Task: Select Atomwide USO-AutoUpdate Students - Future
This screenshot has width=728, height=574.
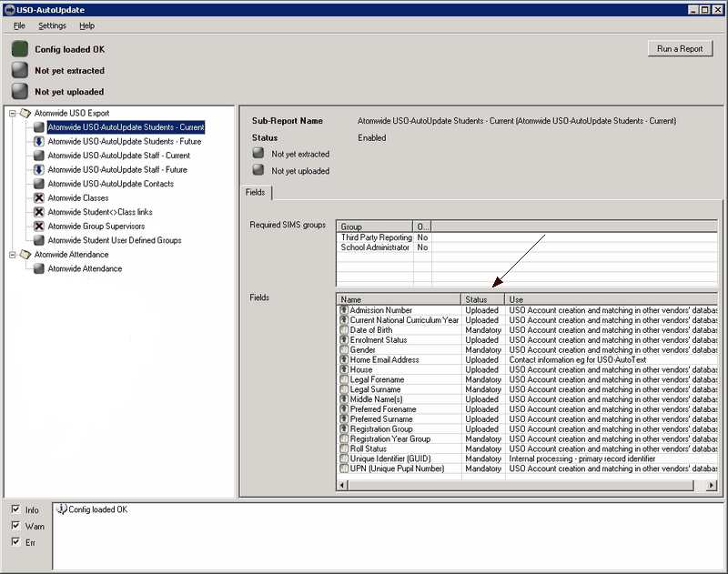Action: tap(125, 141)
